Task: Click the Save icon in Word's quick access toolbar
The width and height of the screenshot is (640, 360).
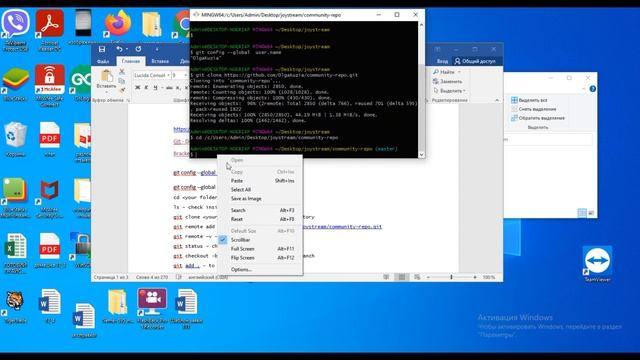Action: [x=102, y=49]
